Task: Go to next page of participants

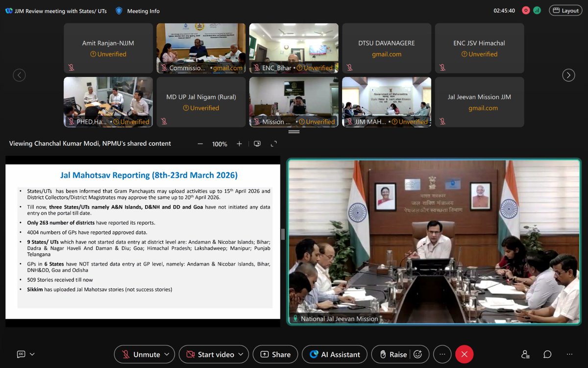Action: pos(568,75)
